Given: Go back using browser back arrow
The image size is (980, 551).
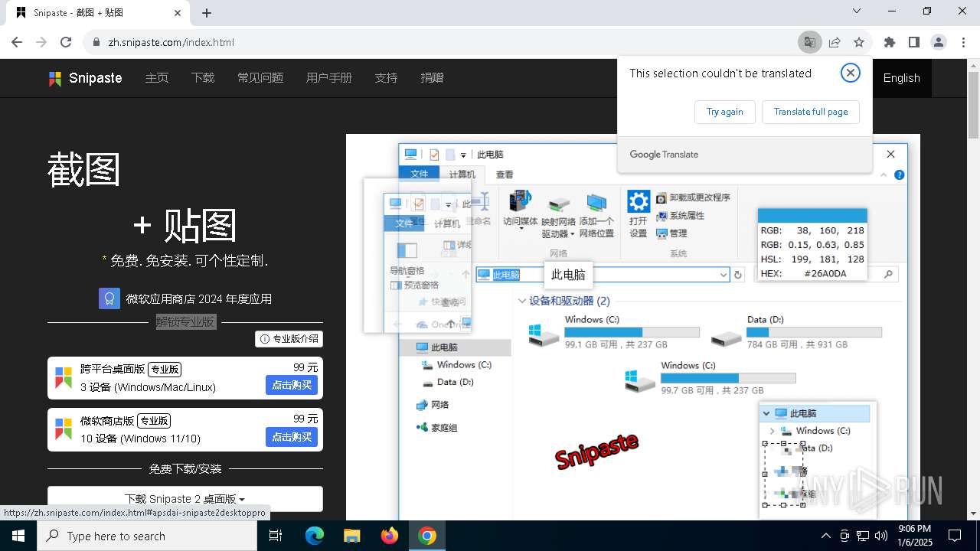Looking at the screenshot, I should tap(17, 42).
